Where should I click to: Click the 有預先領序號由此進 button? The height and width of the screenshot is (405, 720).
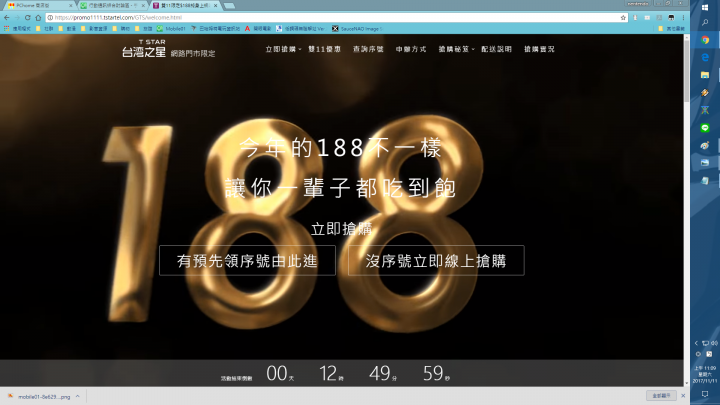click(248, 260)
